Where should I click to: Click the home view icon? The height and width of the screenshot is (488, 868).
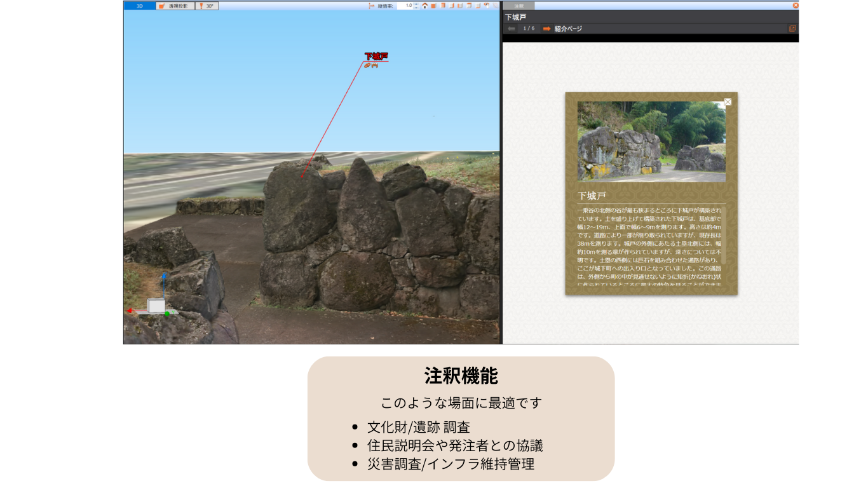(x=424, y=6)
